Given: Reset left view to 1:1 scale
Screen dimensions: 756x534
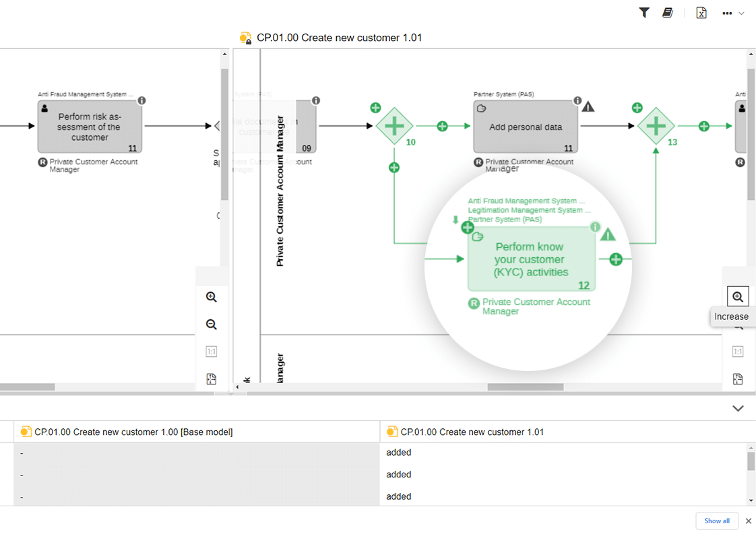Looking at the screenshot, I should point(212,352).
